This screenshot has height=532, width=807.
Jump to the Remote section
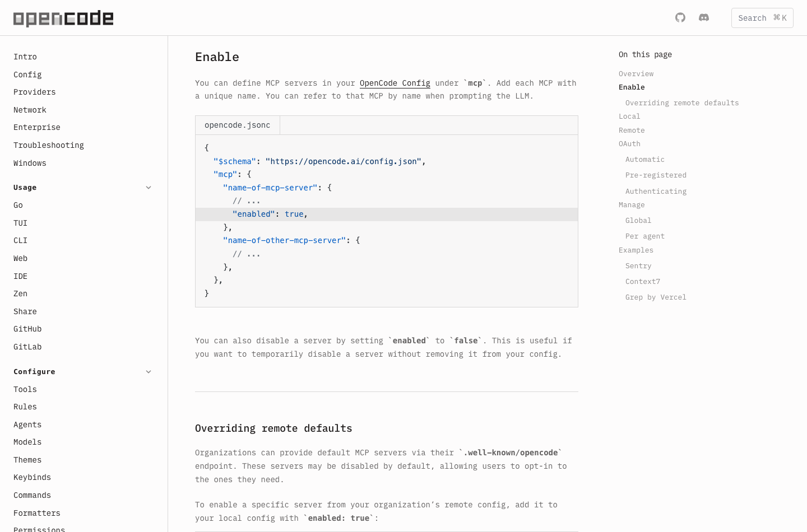[x=632, y=130]
